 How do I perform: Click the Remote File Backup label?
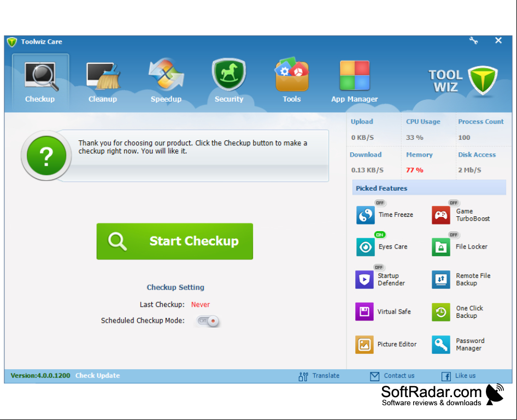point(473,279)
